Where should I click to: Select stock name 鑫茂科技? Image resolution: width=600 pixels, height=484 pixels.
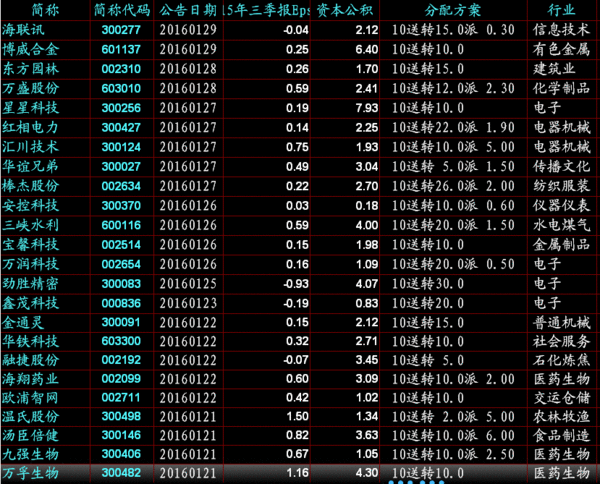31,303
